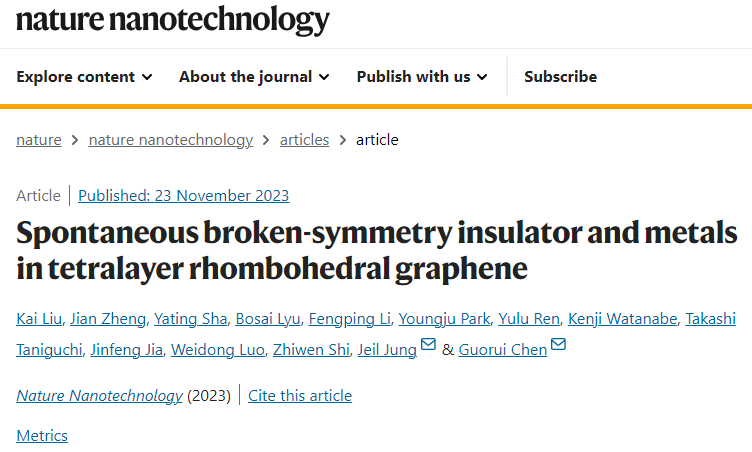Go to the nature breadcrumb link
This screenshot has height=452, width=752.
(x=39, y=140)
